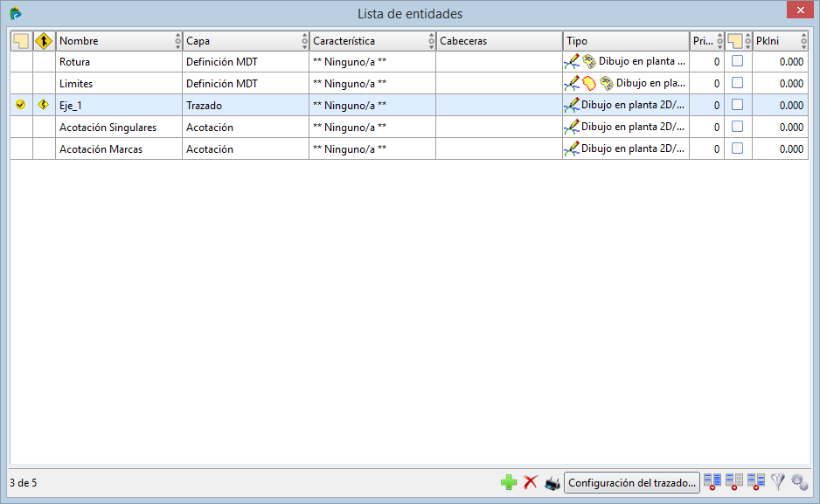Click Acotación layer cell in Acotación Marcas row
This screenshot has height=504, width=820.
246,149
